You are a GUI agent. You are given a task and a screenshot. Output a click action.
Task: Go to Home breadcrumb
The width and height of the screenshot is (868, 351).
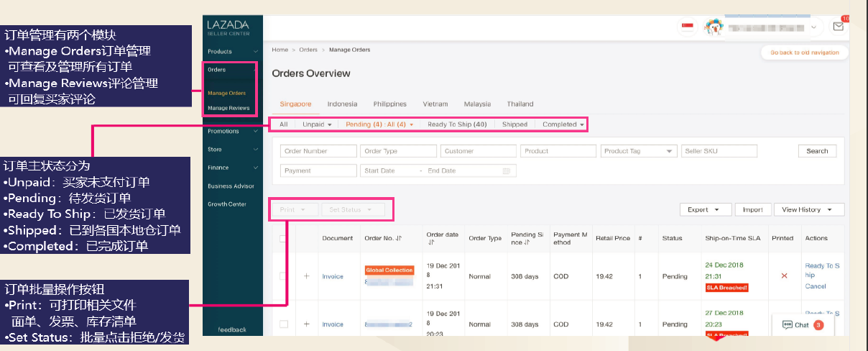(x=280, y=50)
